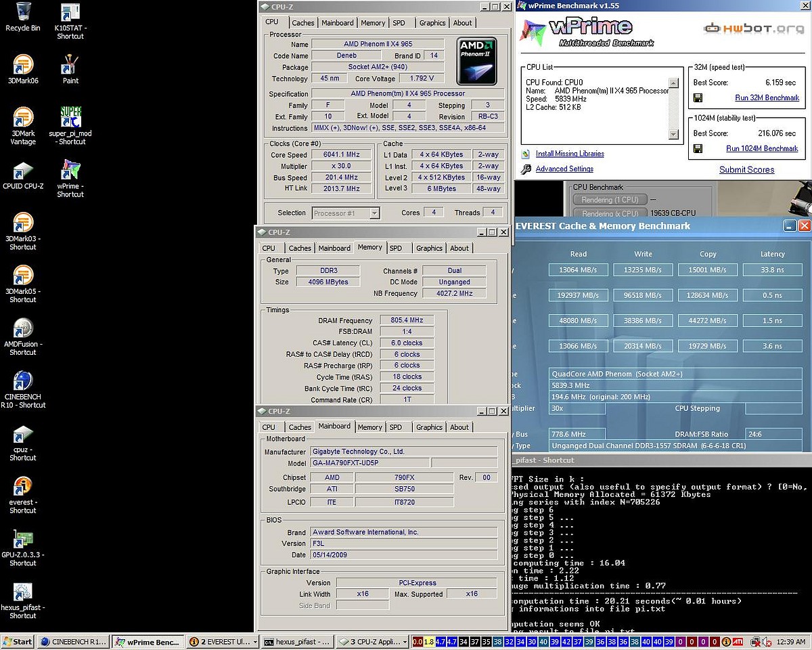Open the 3DMark06 desktop icon

pos(23,65)
